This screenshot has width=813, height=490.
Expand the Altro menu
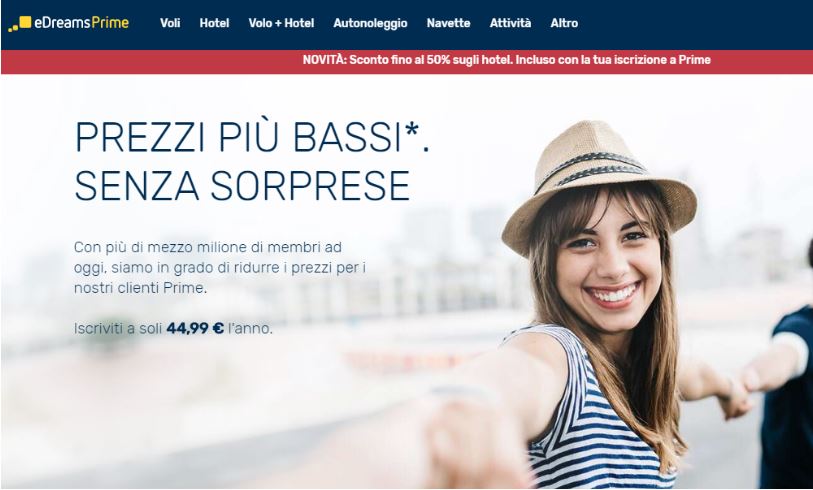tap(564, 23)
